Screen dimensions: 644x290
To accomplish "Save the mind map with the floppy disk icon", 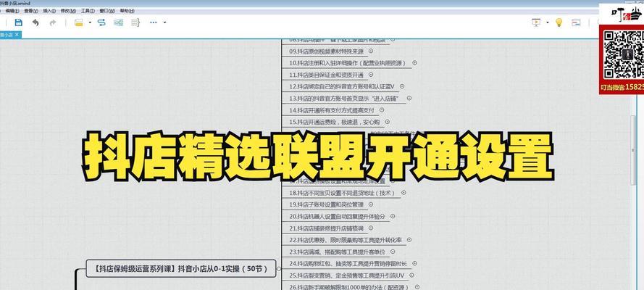I will [x=19, y=22].
